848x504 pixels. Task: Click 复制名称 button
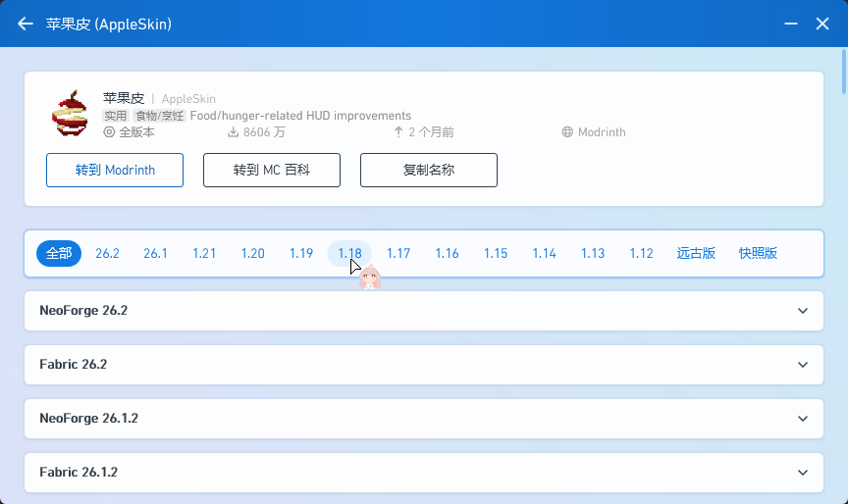[429, 171]
